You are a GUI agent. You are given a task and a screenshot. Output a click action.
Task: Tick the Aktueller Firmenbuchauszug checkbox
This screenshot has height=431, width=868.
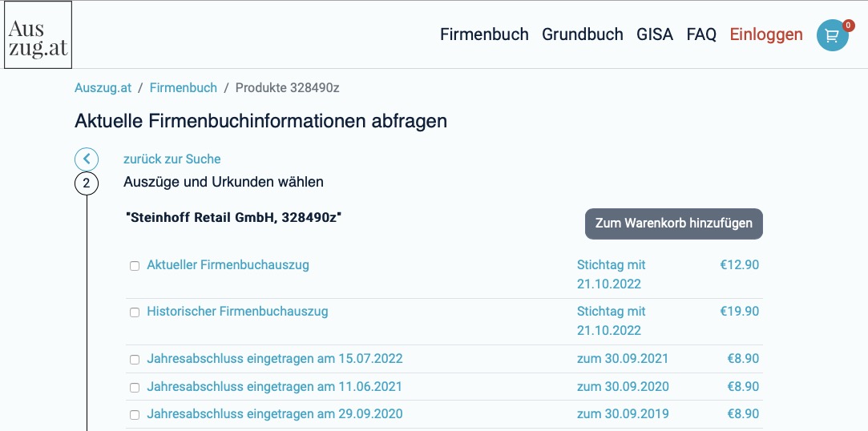coord(135,266)
